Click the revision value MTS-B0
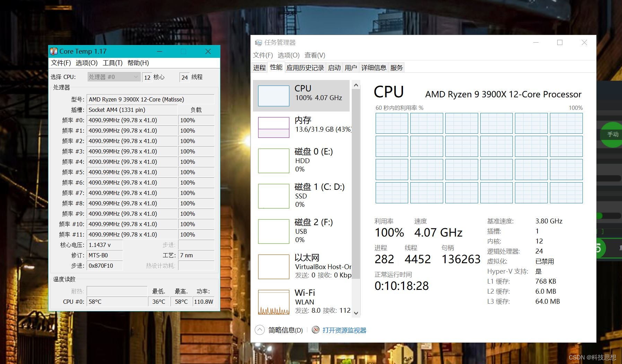The height and width of the screenshot is (364, 622). (105, 255)
